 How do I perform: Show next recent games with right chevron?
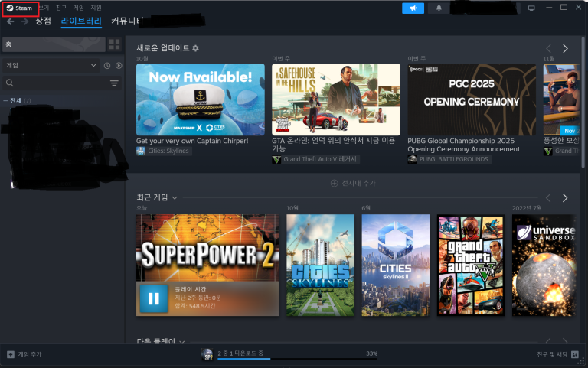point(565,198)
